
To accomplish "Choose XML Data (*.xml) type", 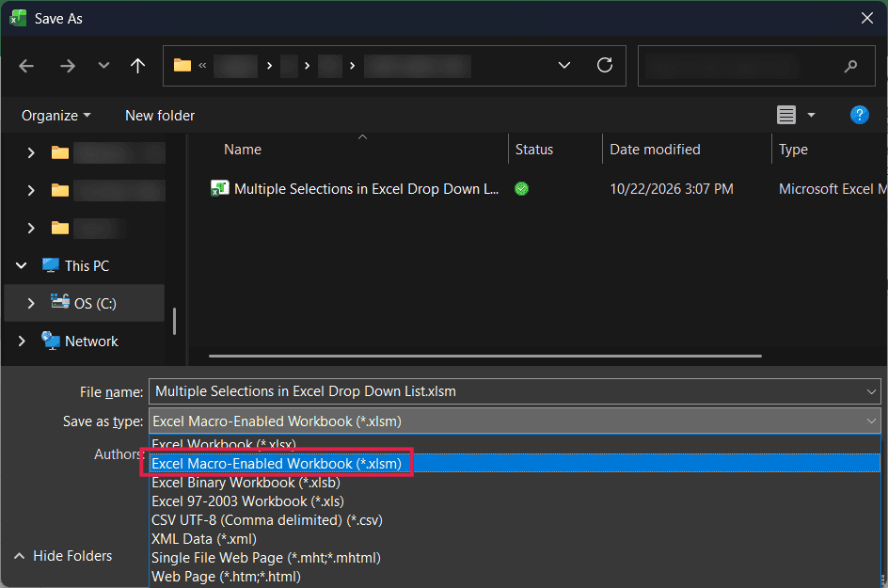I will click(515, 539).
